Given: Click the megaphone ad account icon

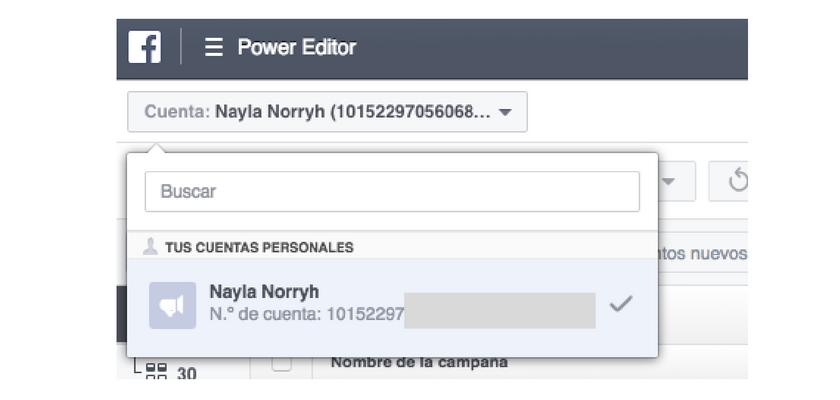Looking at the screenshot, I should tap(172, 305).
